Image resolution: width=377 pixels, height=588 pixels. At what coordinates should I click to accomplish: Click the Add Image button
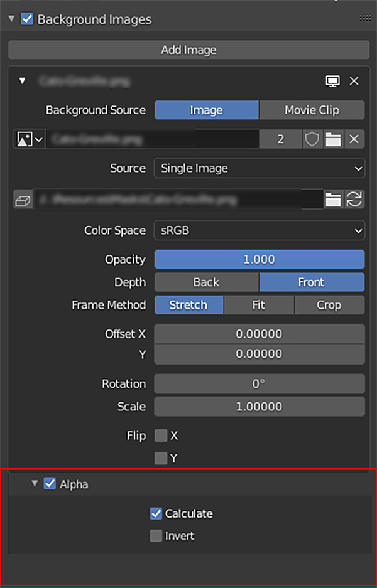[188, 50]
